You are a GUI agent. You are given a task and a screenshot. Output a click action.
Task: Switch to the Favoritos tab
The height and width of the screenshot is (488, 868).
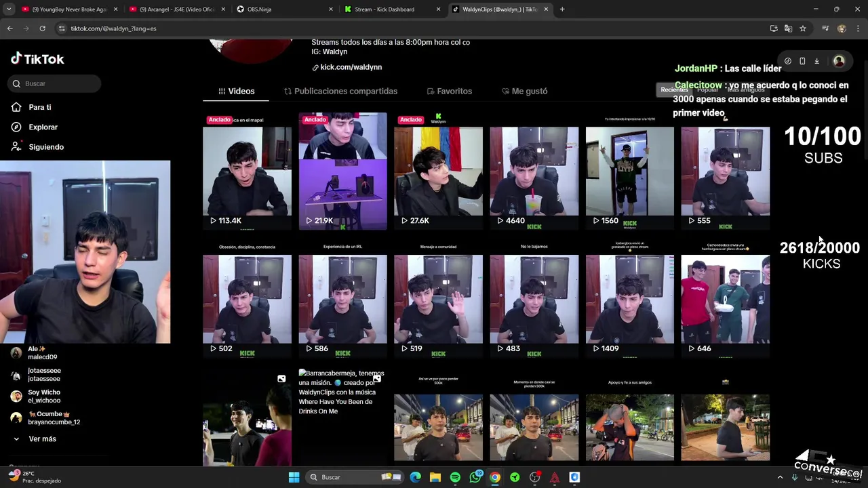point(449,91)
